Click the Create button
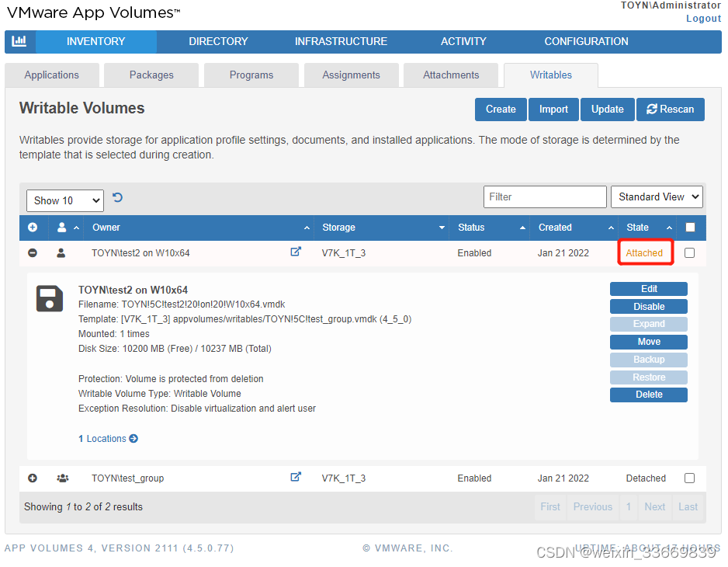 pyautogui.click(x=501, y=110)
